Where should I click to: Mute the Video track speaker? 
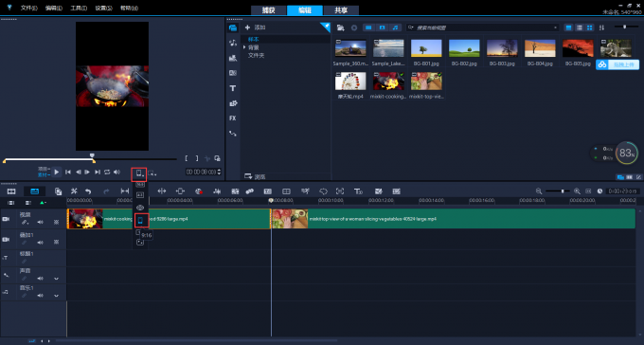point(40,223)
